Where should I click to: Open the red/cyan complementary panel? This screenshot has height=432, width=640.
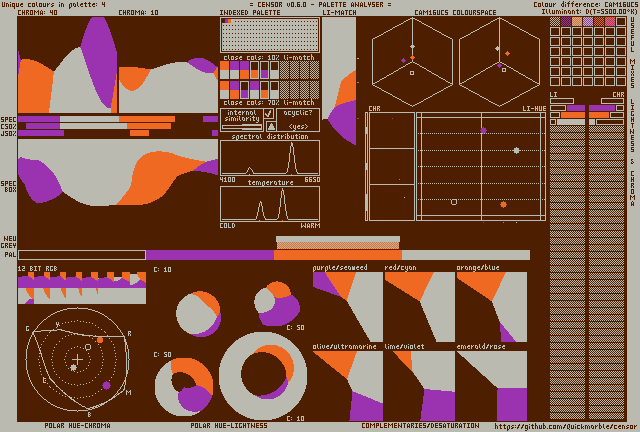coord(420,307)
